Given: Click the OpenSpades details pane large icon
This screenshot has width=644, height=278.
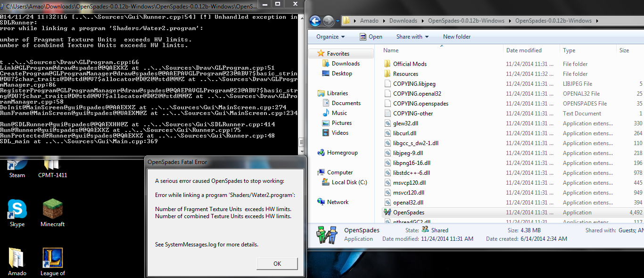Looking at the screenshot, I should click(328, 234).
